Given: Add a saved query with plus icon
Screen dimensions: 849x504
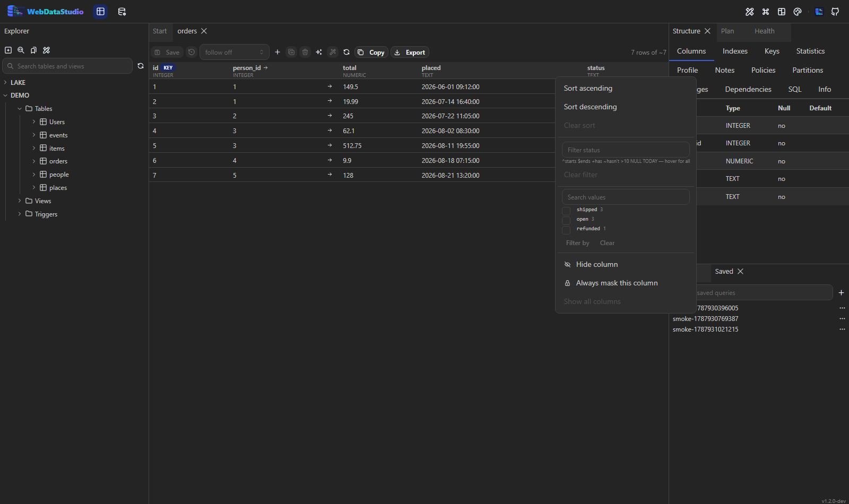Looking at the screenshot, I should coord(841,292).
